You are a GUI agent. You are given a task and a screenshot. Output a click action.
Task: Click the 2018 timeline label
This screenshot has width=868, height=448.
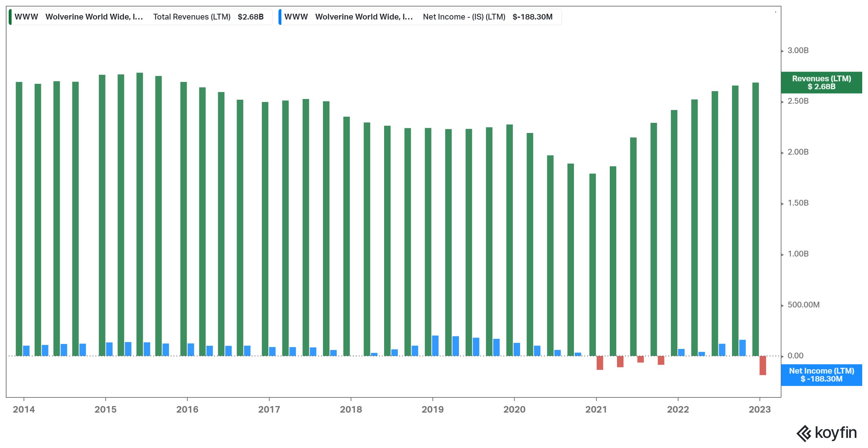[351, 409]
